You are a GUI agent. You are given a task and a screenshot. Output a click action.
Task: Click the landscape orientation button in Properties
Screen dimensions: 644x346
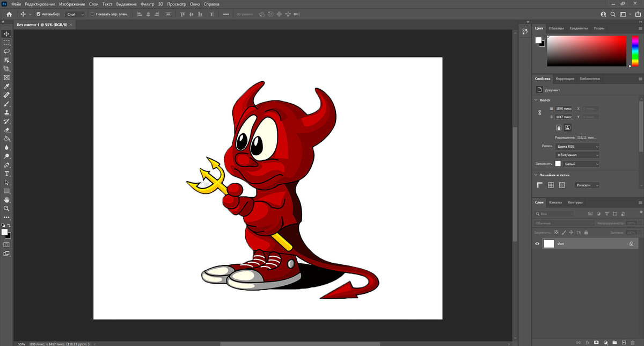pos(568,128)
